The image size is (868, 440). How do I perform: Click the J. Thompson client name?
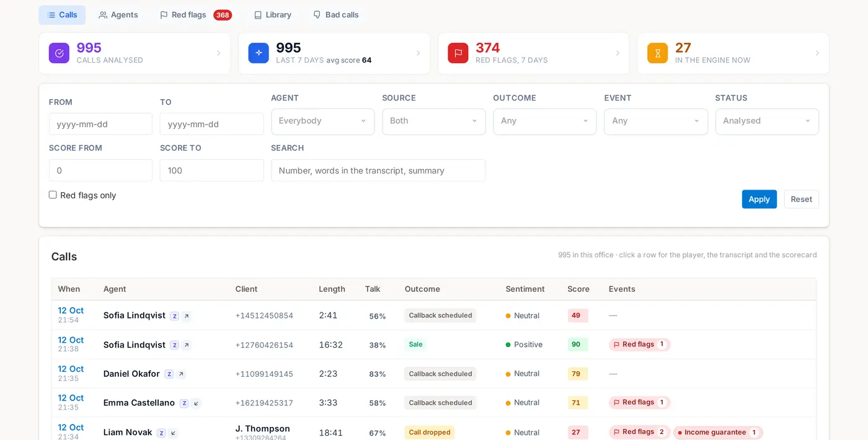pos(263,428)
